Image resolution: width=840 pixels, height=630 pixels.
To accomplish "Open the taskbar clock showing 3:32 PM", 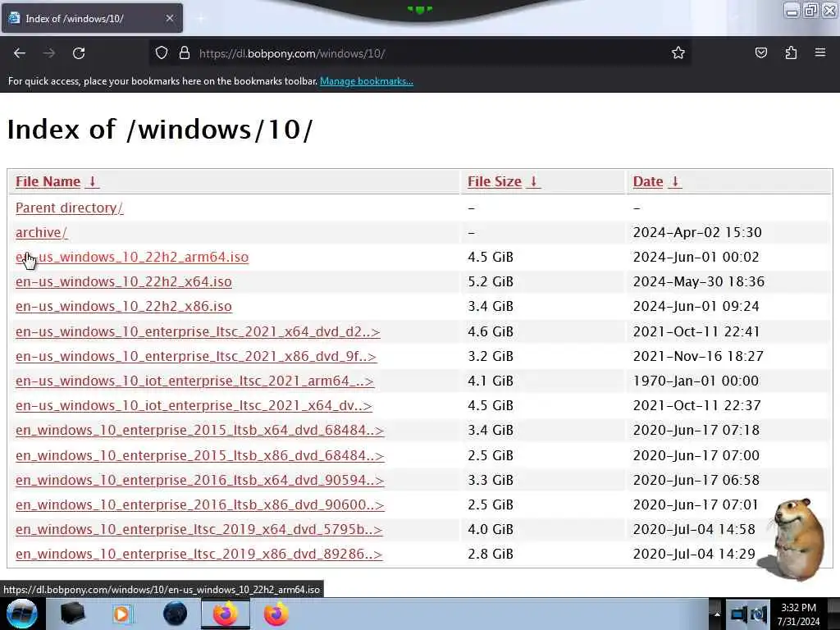I will click(799, 614).
